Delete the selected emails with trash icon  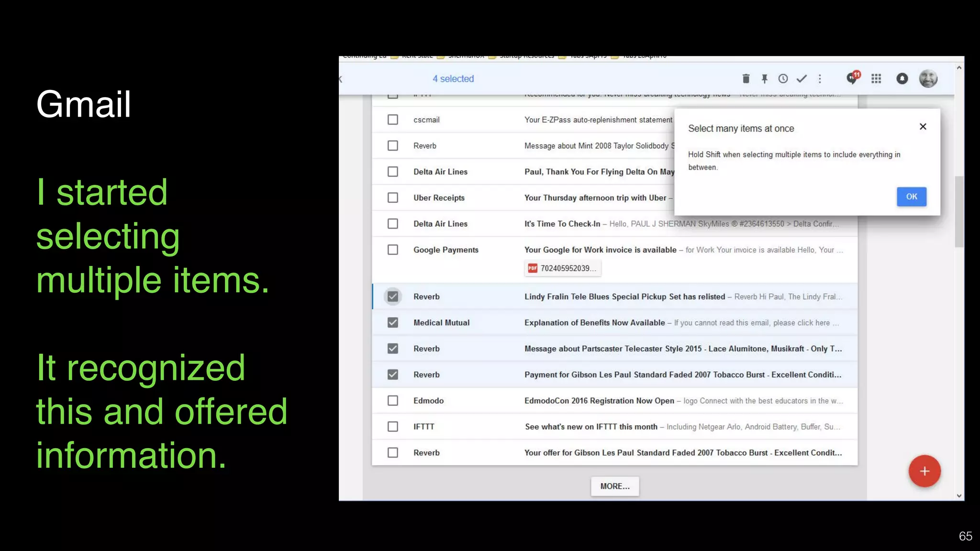pos(746,79)
